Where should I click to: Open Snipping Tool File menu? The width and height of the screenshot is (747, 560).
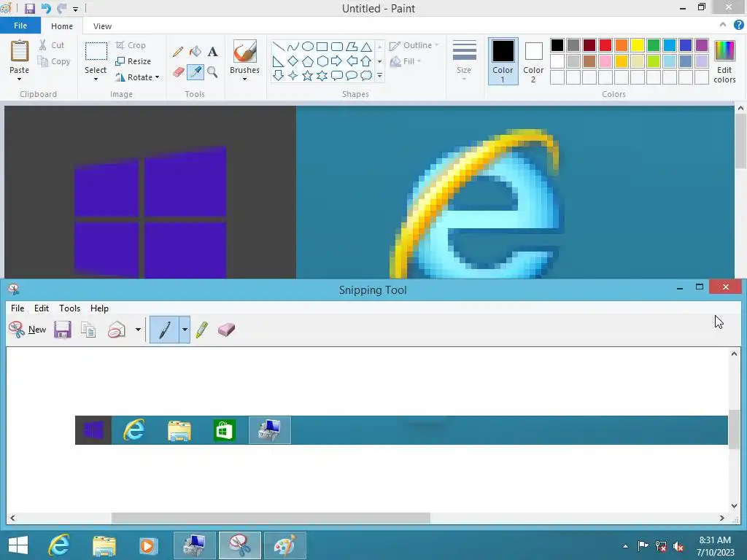pos(18,308)
